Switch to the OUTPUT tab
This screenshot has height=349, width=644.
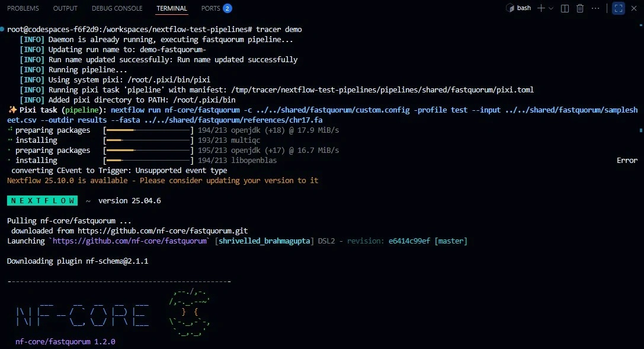(65, 8)
